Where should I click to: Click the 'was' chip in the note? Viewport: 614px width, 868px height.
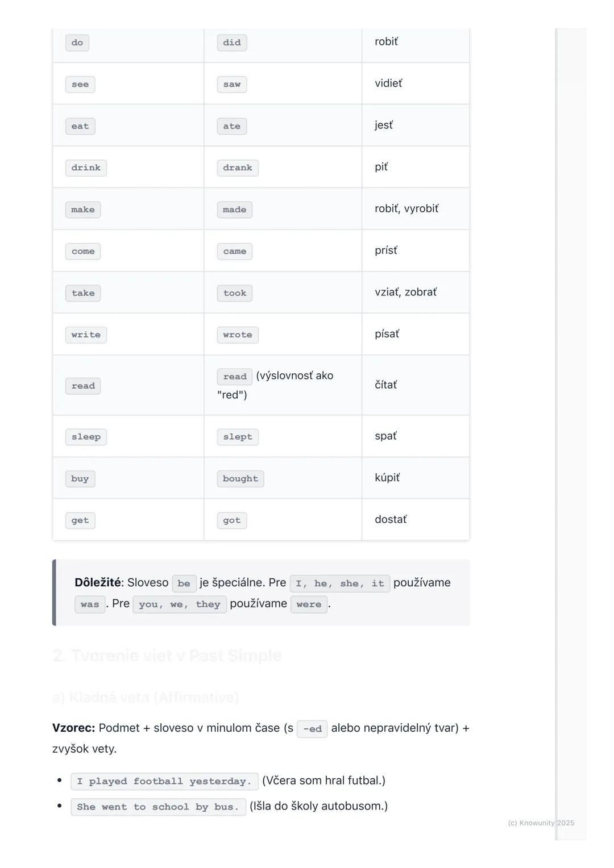tap(90, 604)
